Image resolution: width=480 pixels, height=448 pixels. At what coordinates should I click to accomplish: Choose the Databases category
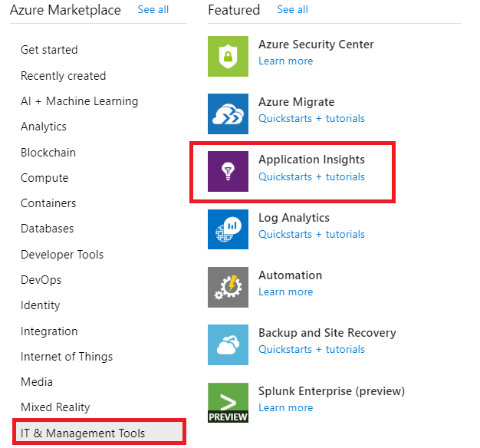point(48,229)
